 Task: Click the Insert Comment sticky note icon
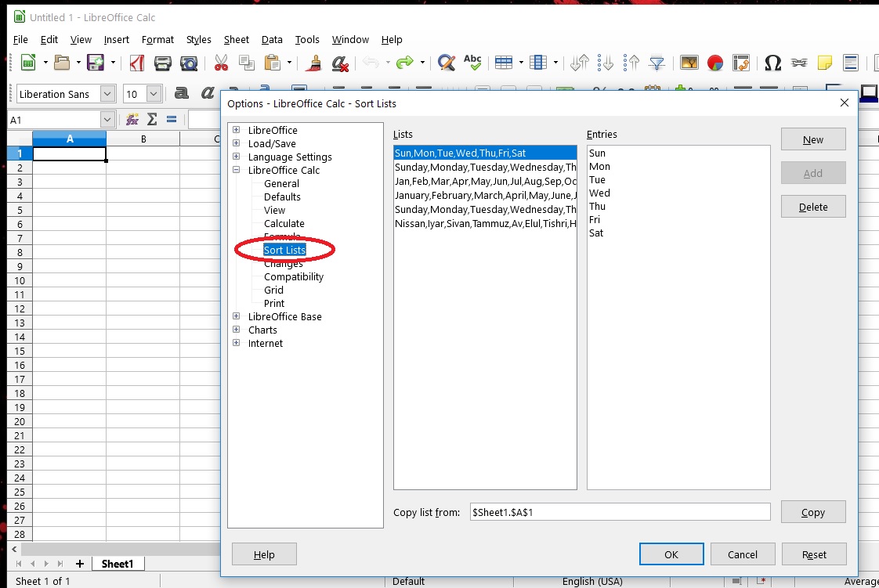pyautogui.click(x=825, y=63)
